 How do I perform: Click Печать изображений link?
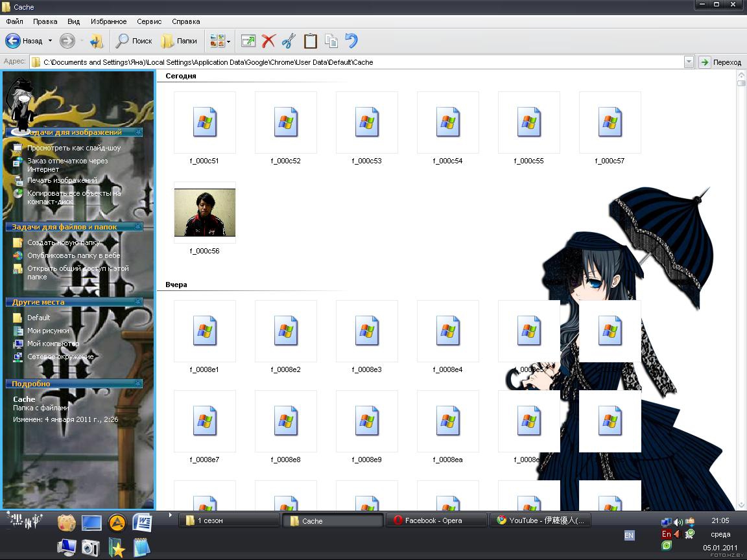[x=62, y=180]
